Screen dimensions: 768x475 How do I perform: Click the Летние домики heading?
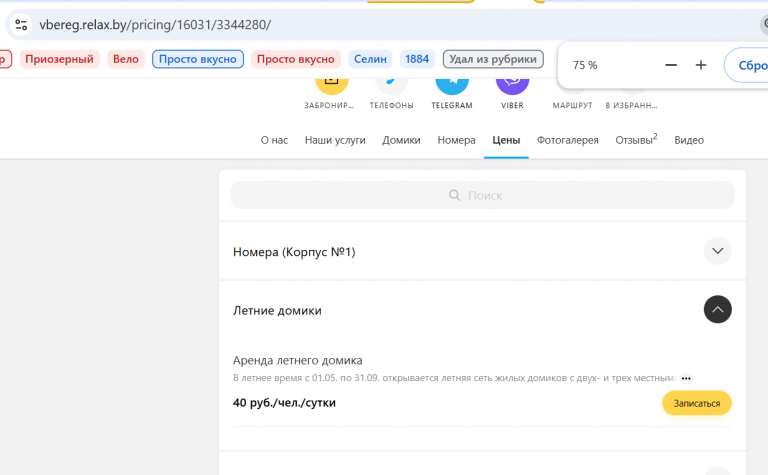point(277,310)
